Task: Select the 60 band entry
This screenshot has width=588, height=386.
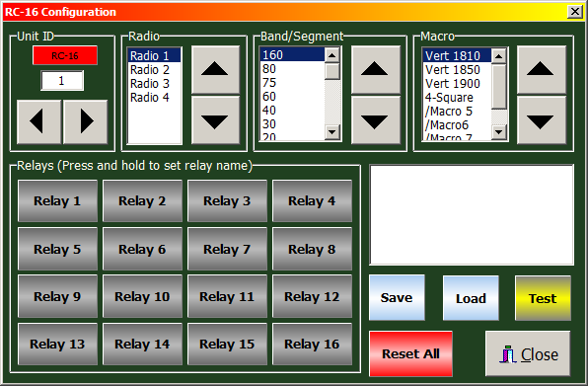Action: point(292,97)
